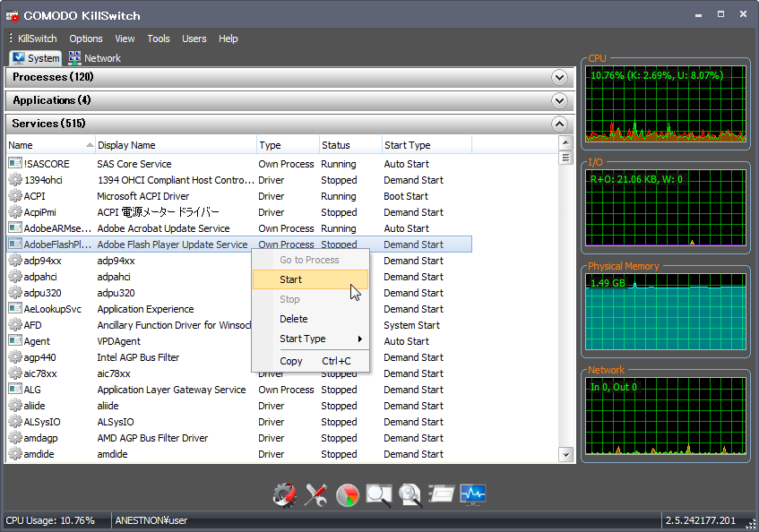Select the 'Adobe Acrobat Update Service' entry
This screenshot has height=532, width=759.
(x=163, y=228)
